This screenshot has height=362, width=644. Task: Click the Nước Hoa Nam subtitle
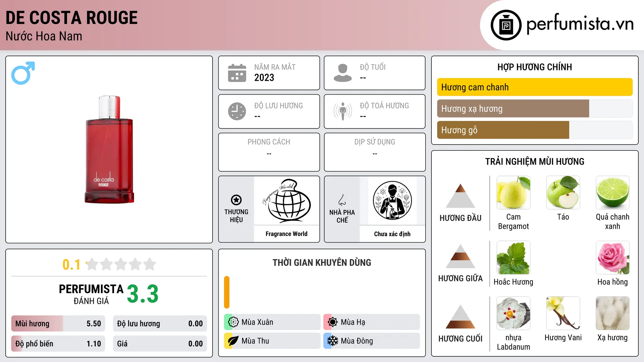[x=44, y=36]
